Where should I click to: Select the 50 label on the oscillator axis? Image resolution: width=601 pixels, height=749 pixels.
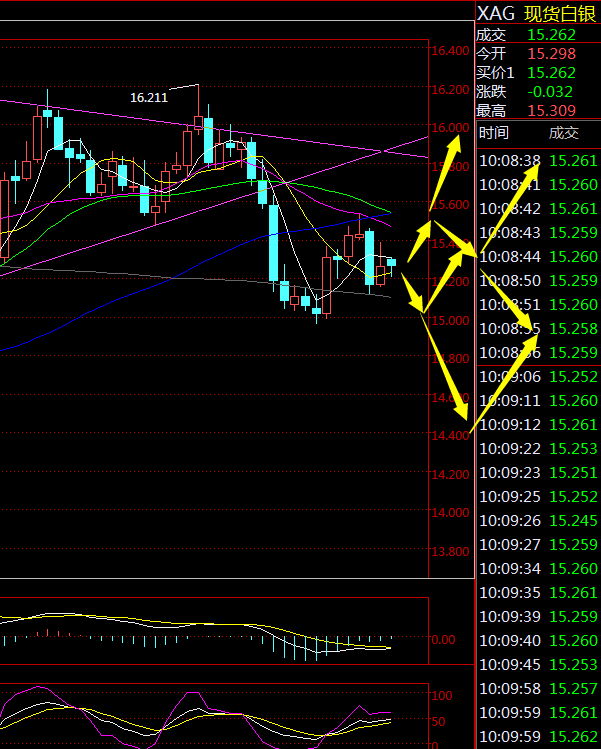[x=439, y=721]
